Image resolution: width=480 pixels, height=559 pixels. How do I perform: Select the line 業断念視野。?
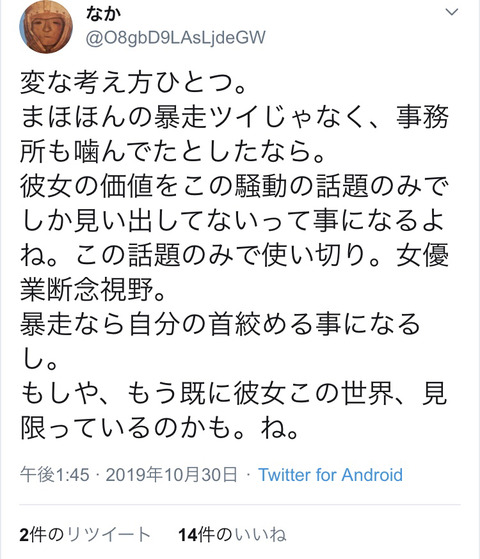(x=93, y=289)
